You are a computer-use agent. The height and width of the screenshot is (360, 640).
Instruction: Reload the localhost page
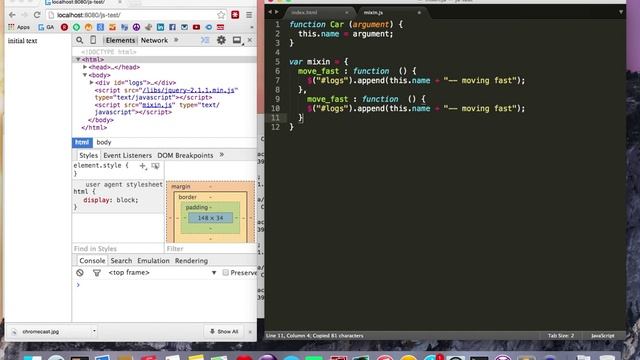37,15
